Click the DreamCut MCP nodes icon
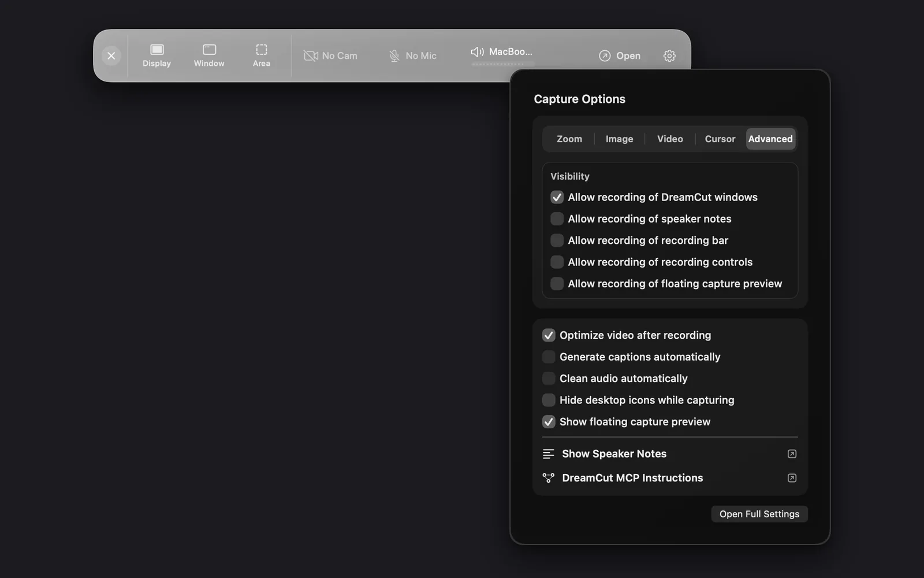Screen dimensions: 924x578 point(548,478)
